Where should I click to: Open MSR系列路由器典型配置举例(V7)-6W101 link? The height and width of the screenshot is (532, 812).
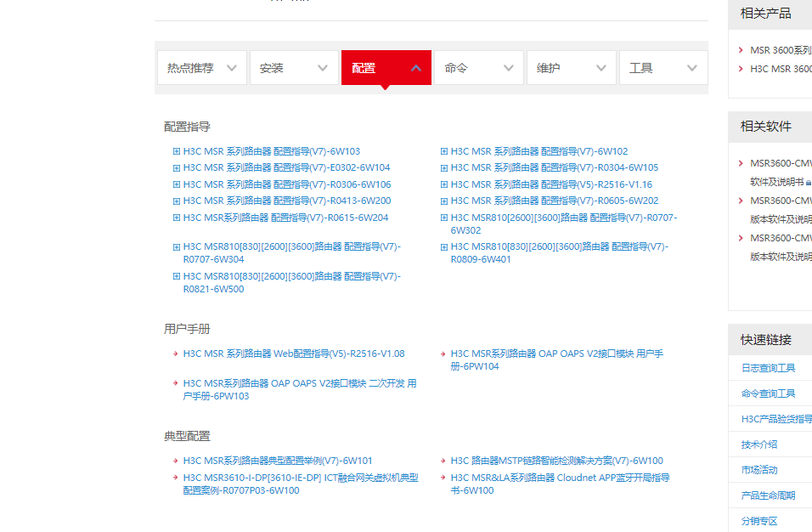pyautogui.click(x=278, y=461)
